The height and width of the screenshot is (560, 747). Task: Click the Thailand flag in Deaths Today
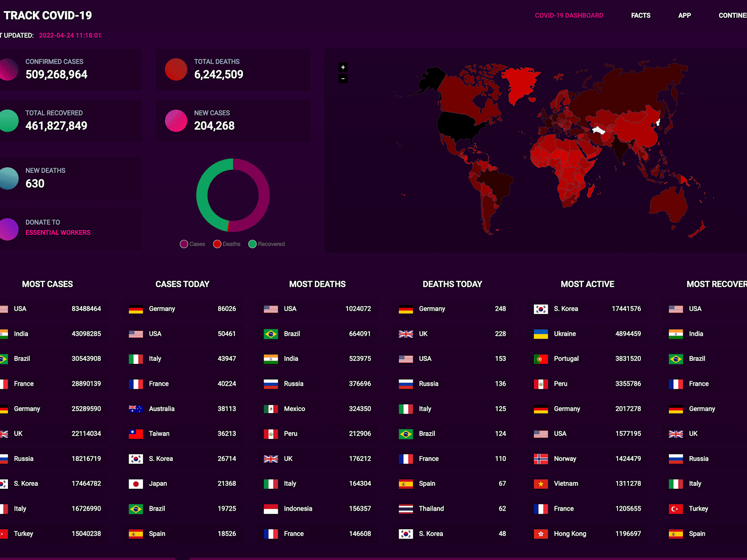tap(406, 509)
